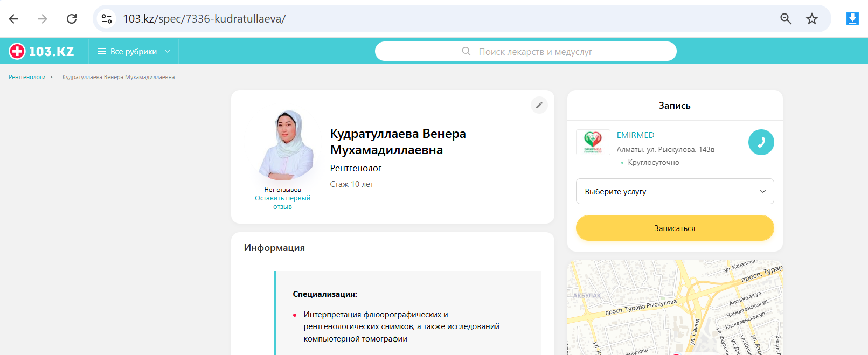Viewport: 868px width, 355px height.
Task: Click the browser forward arrow
Action: [x=43, y=19]
